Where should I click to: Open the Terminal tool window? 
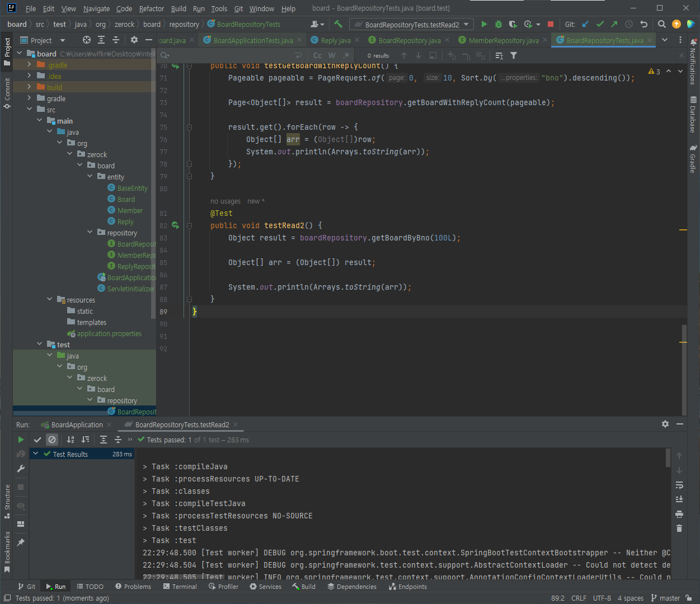point(180,587)
